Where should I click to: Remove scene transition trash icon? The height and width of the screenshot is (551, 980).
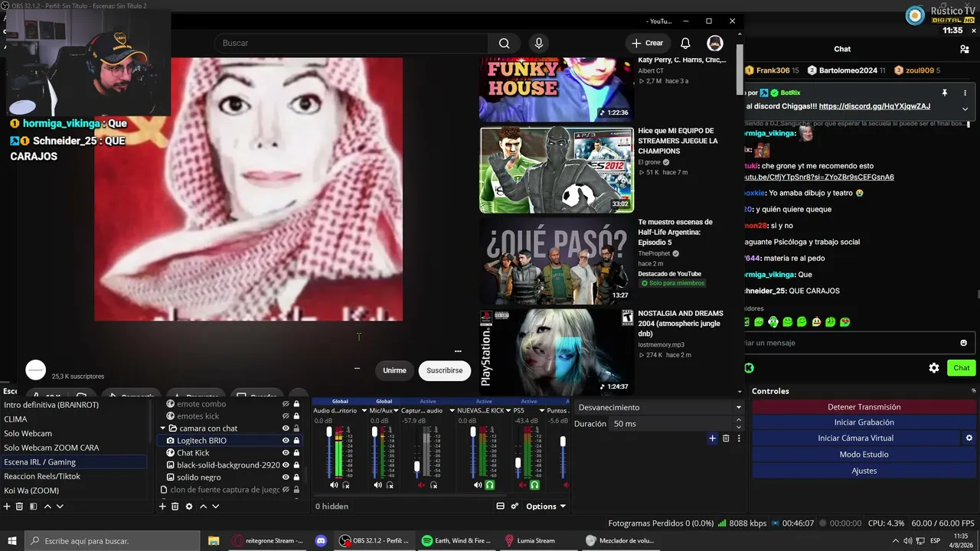(726, 439)
